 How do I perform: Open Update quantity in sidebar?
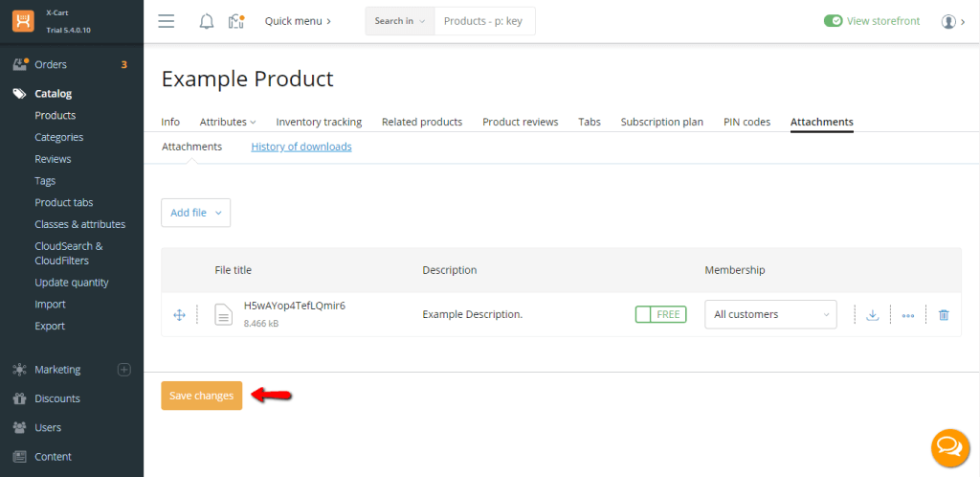click(x=72, y=283)
